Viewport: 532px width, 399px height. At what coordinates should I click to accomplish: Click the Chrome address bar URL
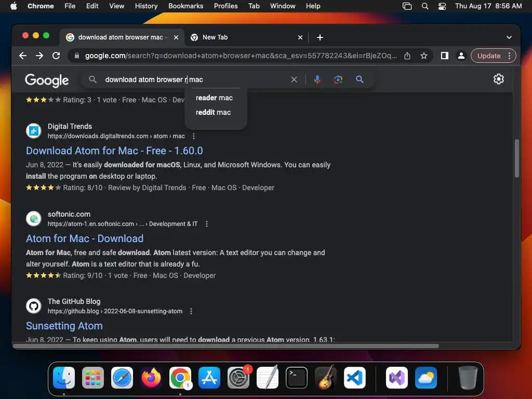point(240,56)
